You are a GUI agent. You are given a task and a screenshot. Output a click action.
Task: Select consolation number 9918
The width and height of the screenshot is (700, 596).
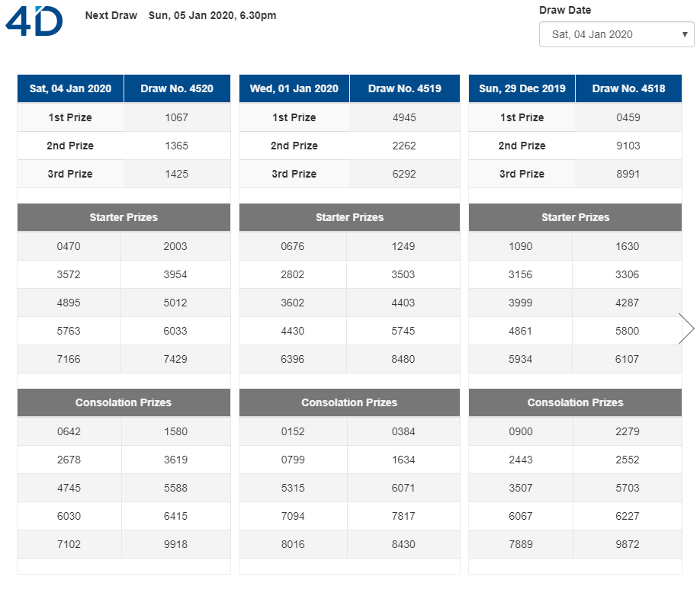[175, 544]
